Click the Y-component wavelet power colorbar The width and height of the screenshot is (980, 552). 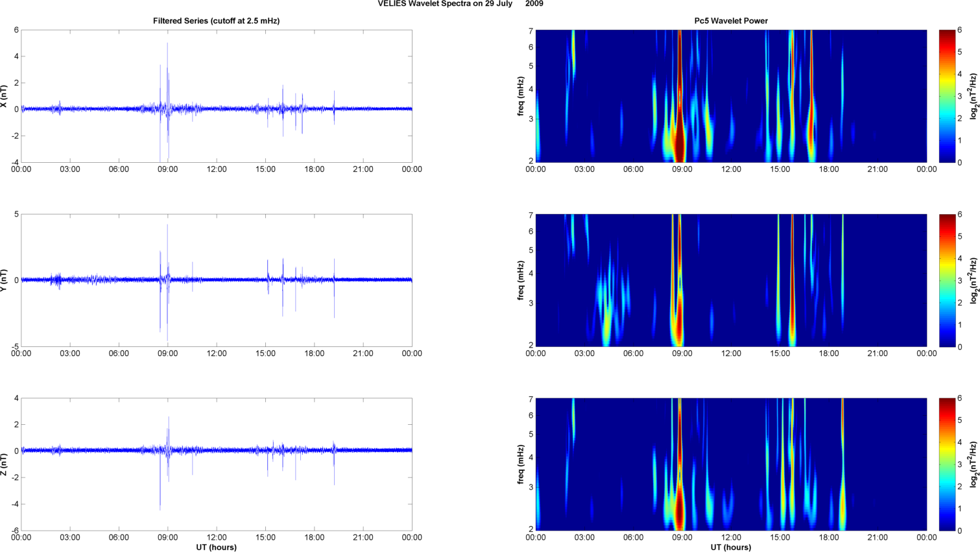(x=947, y=280)
